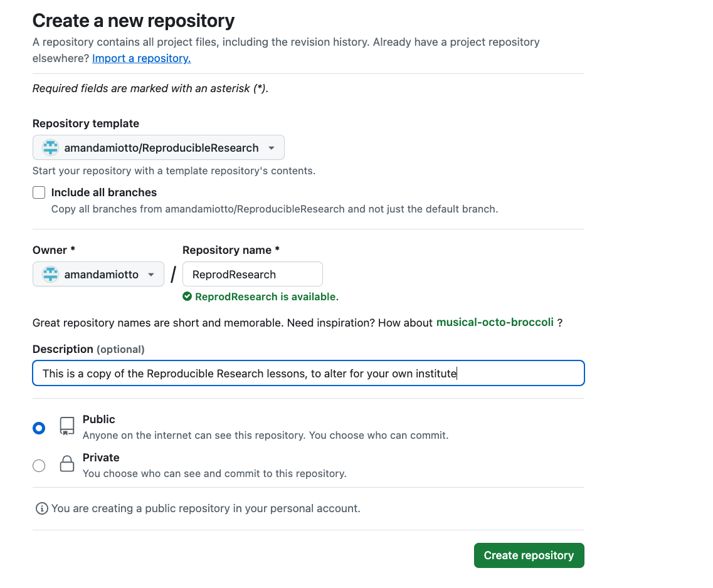Click the info icon about public repository notice
713x588 pixels.
tap(41, 508)
